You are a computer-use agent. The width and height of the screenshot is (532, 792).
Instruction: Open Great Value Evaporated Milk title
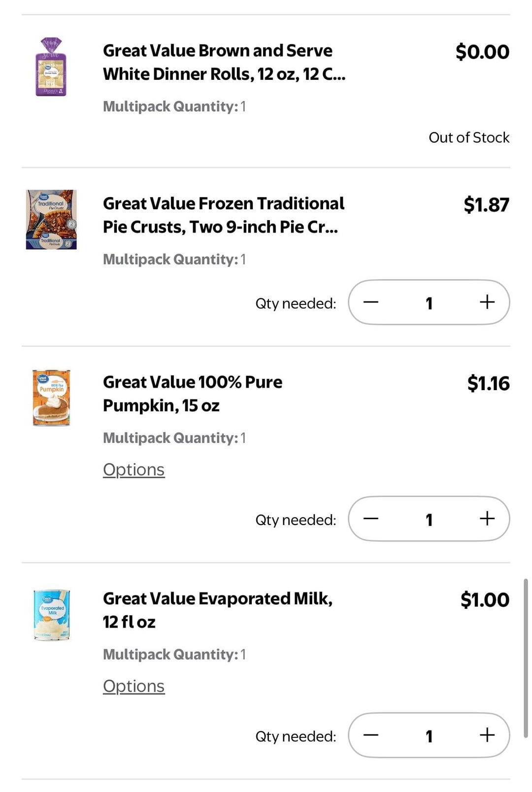click(x=217, y=610)
